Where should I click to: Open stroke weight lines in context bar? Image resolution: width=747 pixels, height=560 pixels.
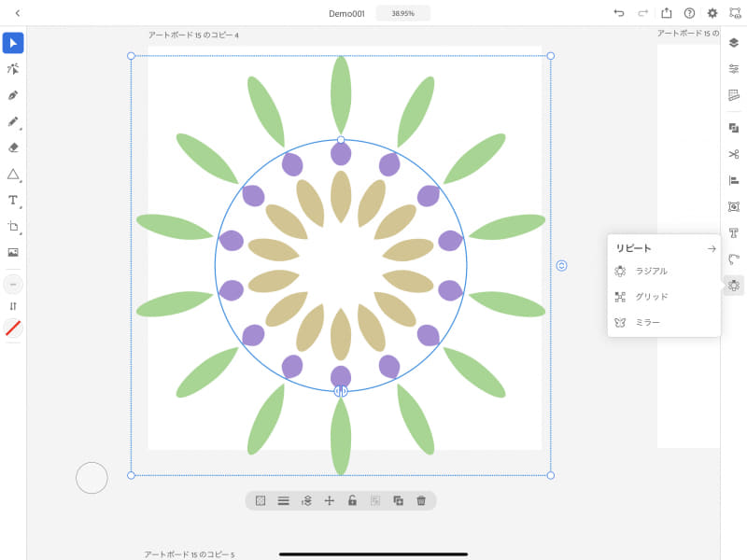pyautogui.click(x=284, y=500)
